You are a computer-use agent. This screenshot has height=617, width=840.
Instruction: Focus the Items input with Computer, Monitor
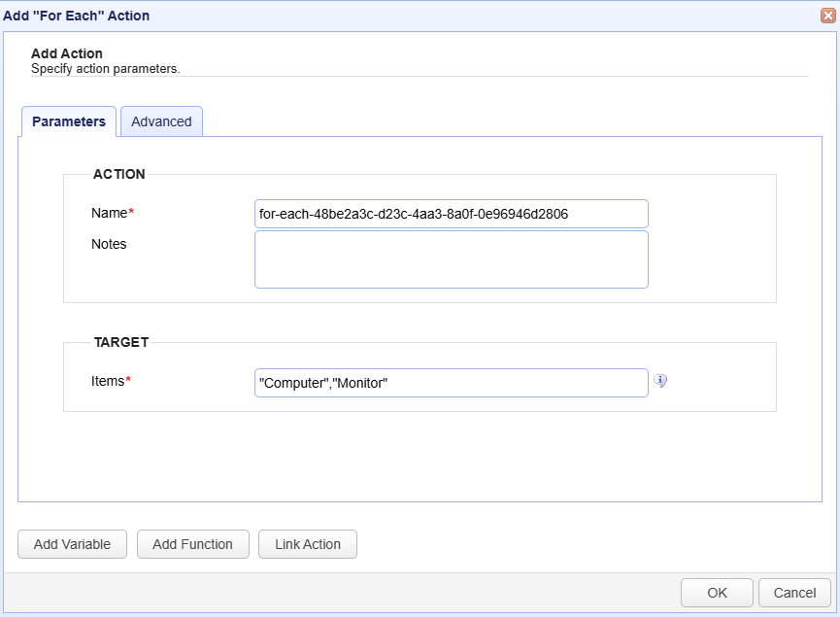coord(451,383)
